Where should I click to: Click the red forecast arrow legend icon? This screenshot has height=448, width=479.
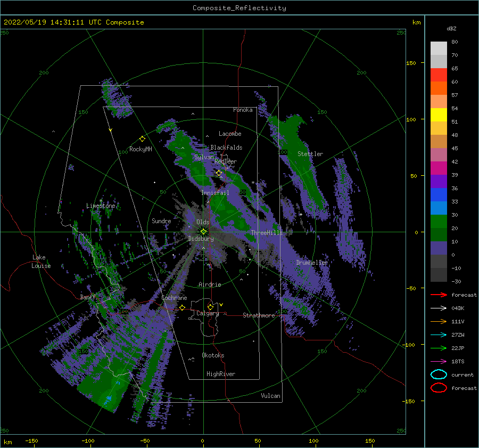click(x=439, y=295)
